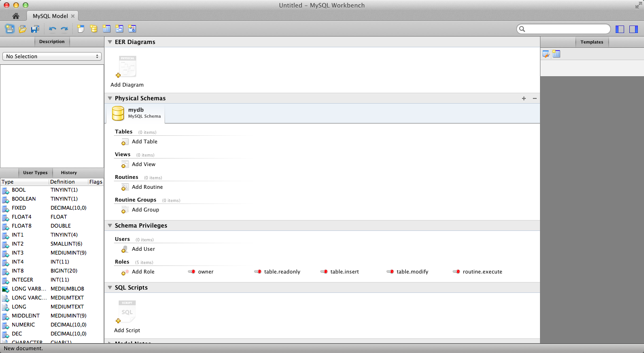Viewport: 644px width, 353px height.
Task: Sort by the Definition column header
Action: tap(68, 182)
